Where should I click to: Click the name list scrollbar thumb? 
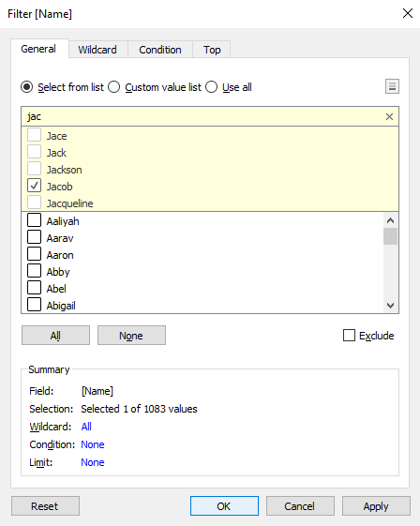tap(390, 236)
